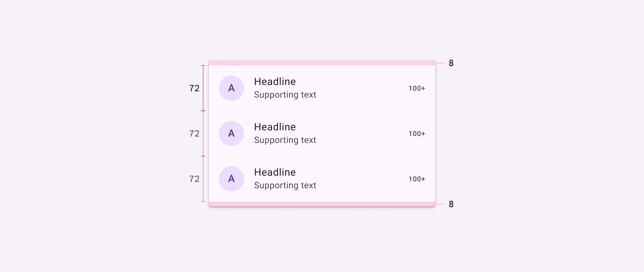Image resolution: width=644 pixels, height=272 pixels.
Task: Click the 72 height label beside first row
Action: click(194, 88)
